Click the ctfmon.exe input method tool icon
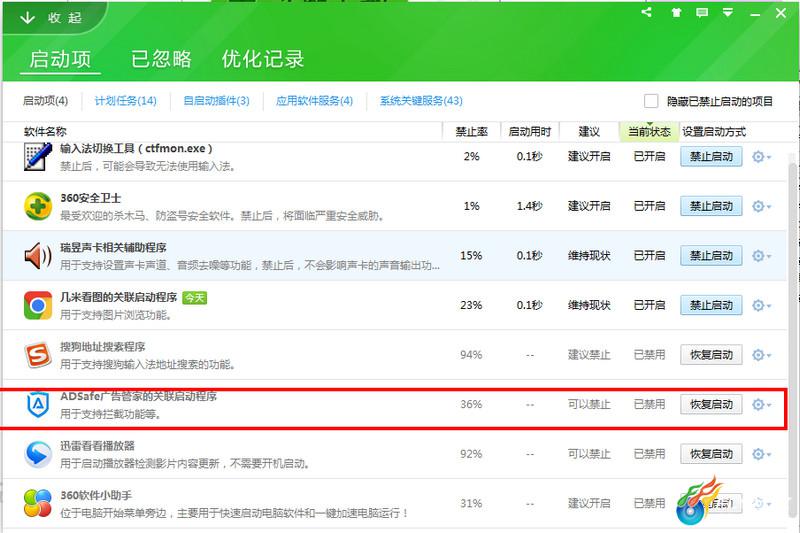This screenshot has height=533, width=800. click(38, 157)
